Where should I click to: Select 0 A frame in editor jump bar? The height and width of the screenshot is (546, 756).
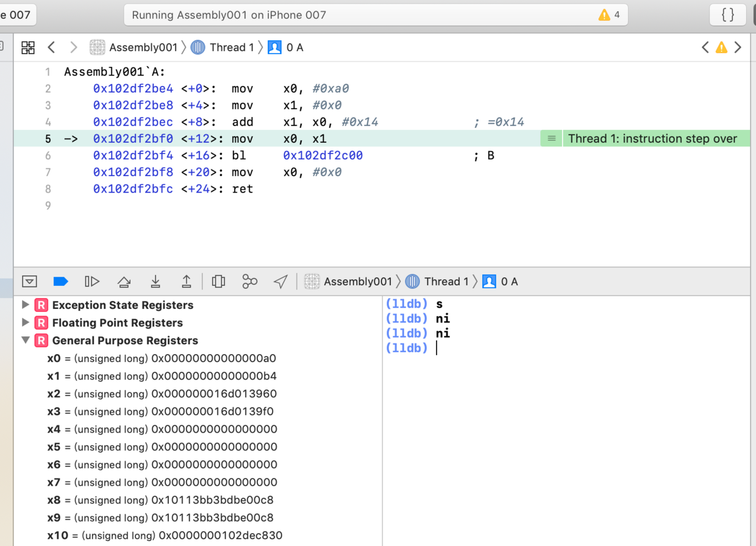tap(285, 48)
